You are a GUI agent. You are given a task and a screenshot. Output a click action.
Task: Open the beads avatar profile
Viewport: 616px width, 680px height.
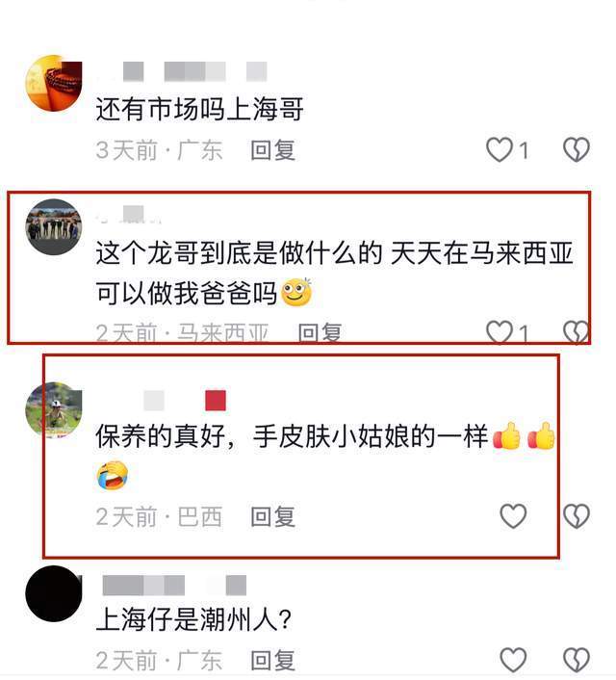pyautogui.click(x=54, y=83)
